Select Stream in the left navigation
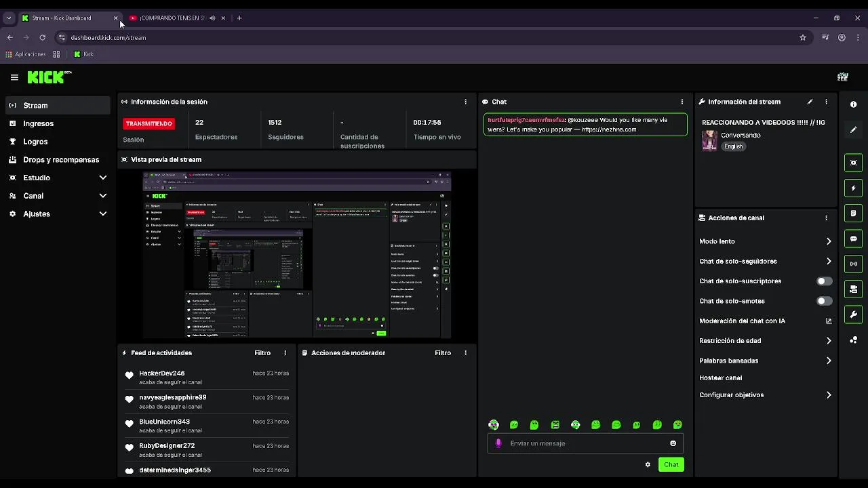 click(58, 105)
